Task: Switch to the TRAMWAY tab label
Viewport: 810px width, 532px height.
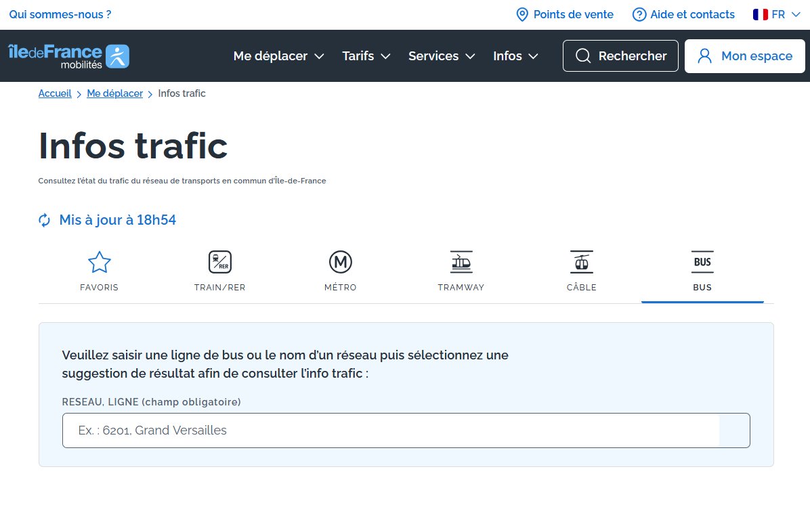Action: point(461,288)
